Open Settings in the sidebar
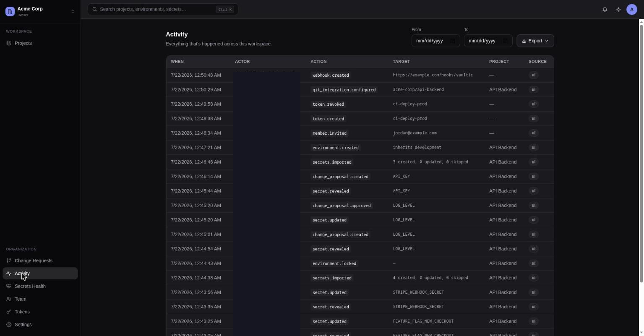Screen dimensions: 644x336 [x=40, y=325]
